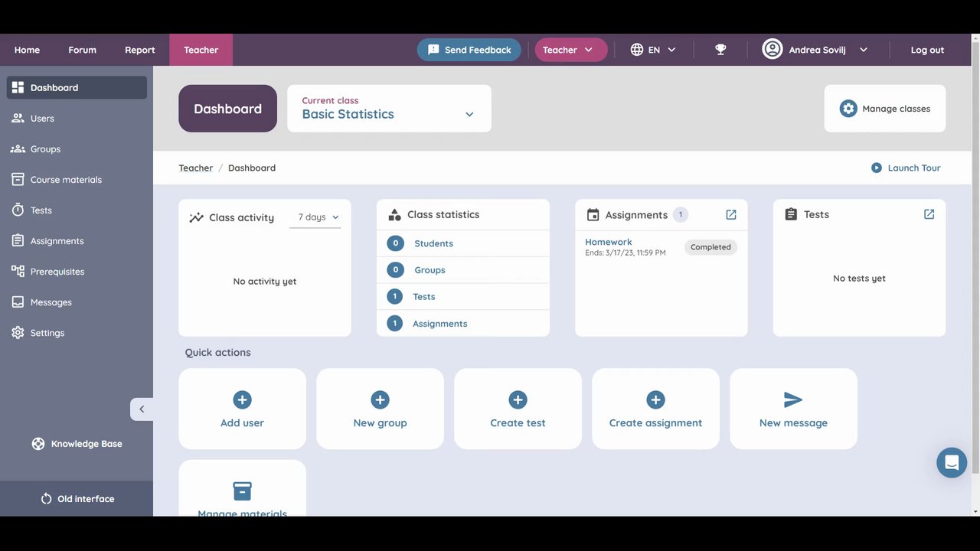Screen dimensions: 980x551
Task: Click the user avatar icon
Action: click(x=773, y=49)
